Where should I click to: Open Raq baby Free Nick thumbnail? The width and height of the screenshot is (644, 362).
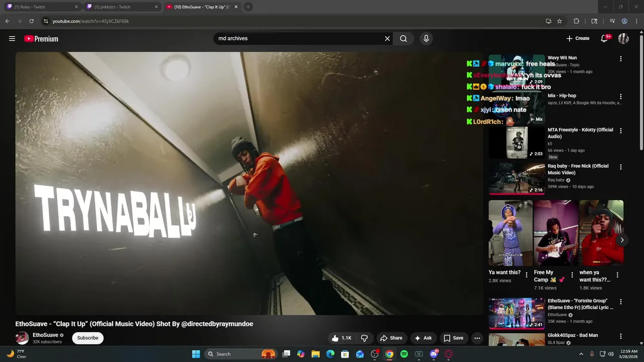click(517, 178)
